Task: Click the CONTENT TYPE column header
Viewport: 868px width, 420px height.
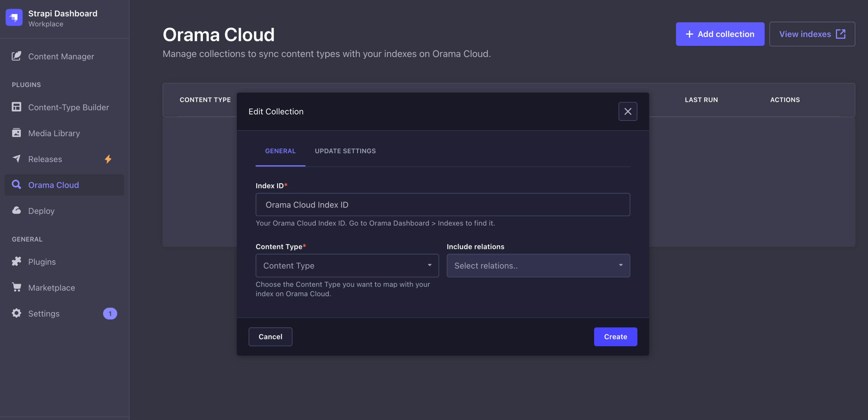Action: pyautogui.click(x=205, y=100)
